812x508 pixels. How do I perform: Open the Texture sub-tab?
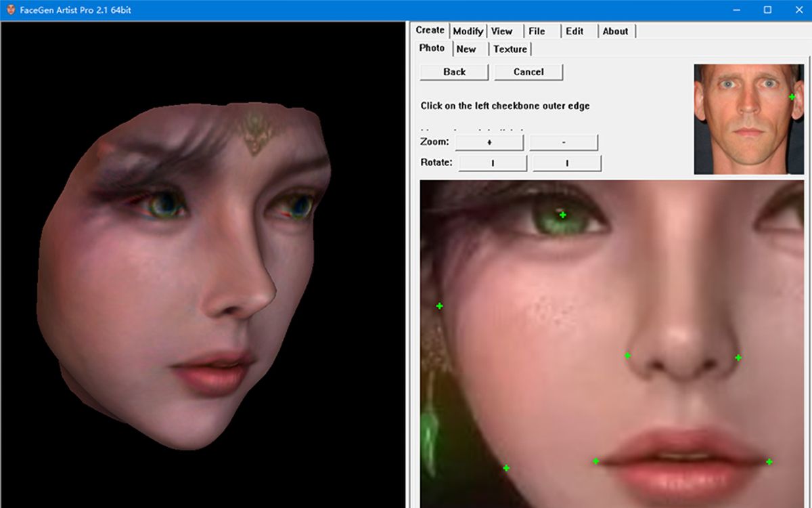(x=511, y=49)
